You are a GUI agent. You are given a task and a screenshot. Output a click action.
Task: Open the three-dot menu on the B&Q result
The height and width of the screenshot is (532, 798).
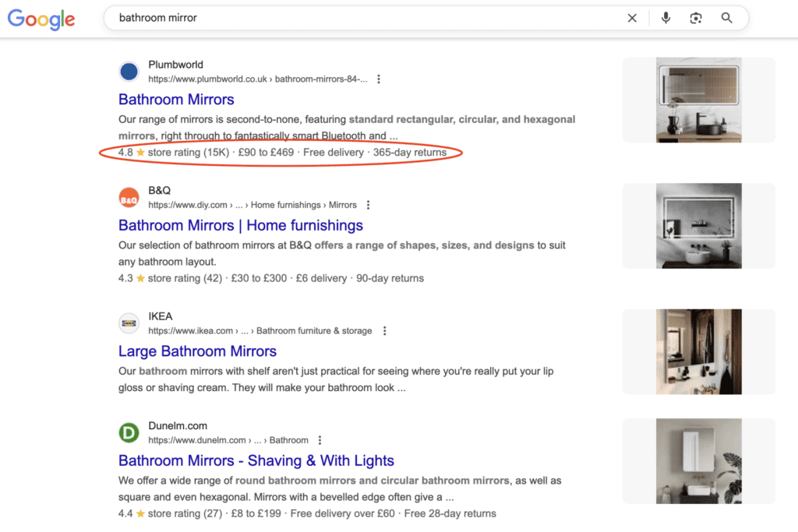368,204
